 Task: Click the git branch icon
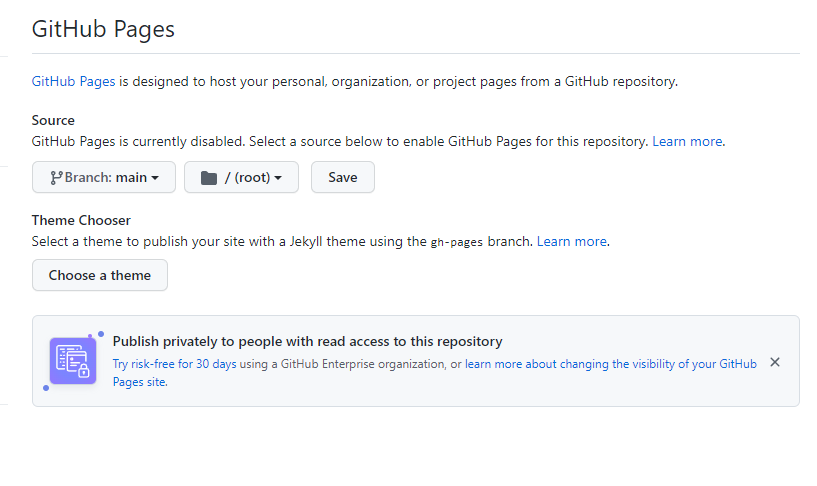57,178
